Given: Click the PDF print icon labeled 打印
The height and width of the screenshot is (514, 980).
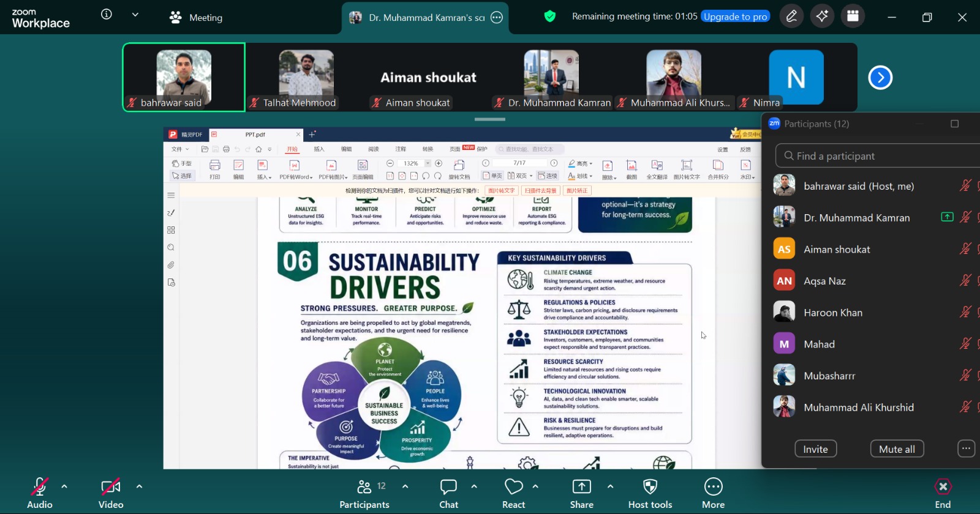Looking at the screenshot, I should pyautogui.click(x=215, y=169).
